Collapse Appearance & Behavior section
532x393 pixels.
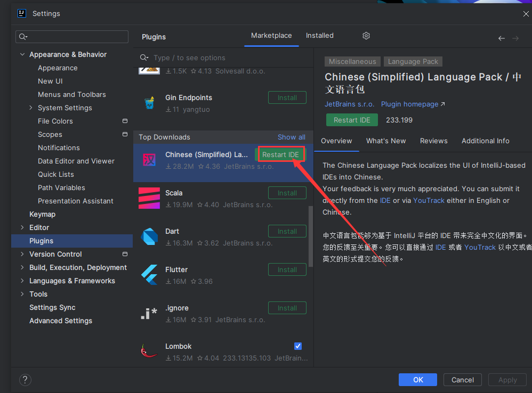coord(22,54)
